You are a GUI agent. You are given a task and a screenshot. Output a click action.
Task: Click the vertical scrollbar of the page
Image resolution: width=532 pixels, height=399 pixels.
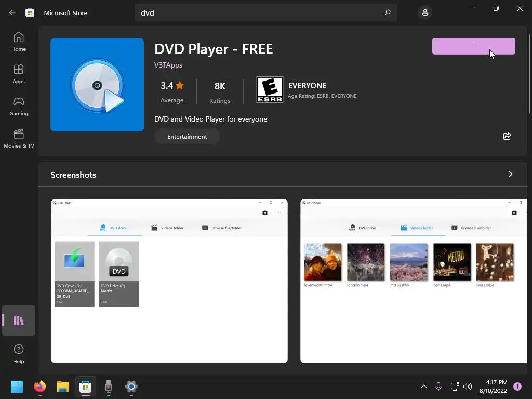point(529,74)
